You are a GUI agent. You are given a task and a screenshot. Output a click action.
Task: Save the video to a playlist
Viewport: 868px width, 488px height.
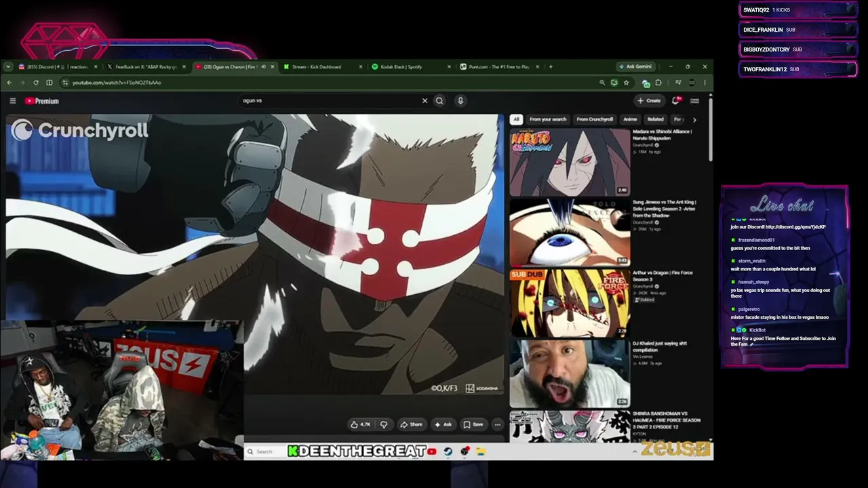pos(473,424)
